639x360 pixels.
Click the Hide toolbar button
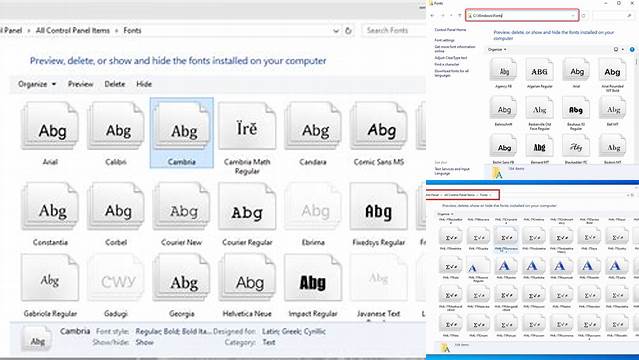point(144,84)
